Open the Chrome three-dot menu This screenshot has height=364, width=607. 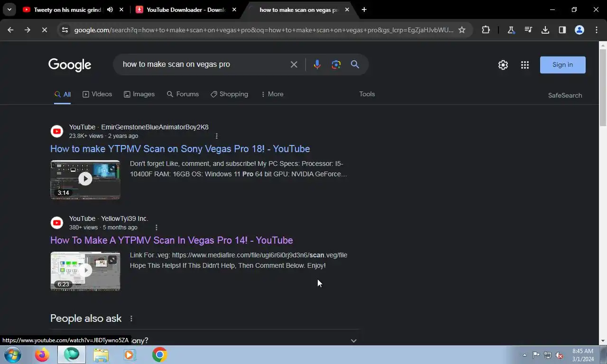(597, 30)
